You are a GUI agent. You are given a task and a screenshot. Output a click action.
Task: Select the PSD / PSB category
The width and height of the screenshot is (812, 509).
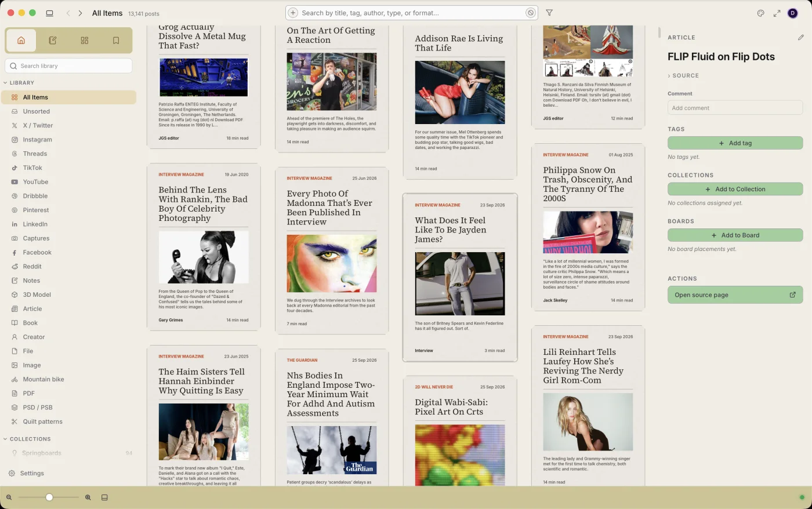[68, 408]
